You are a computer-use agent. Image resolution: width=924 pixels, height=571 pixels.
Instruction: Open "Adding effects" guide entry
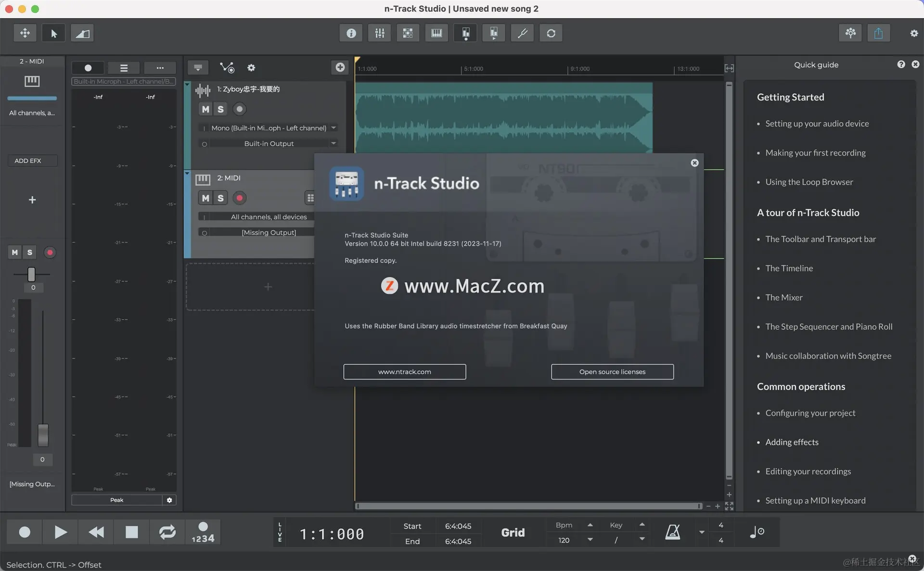(792, 442)
